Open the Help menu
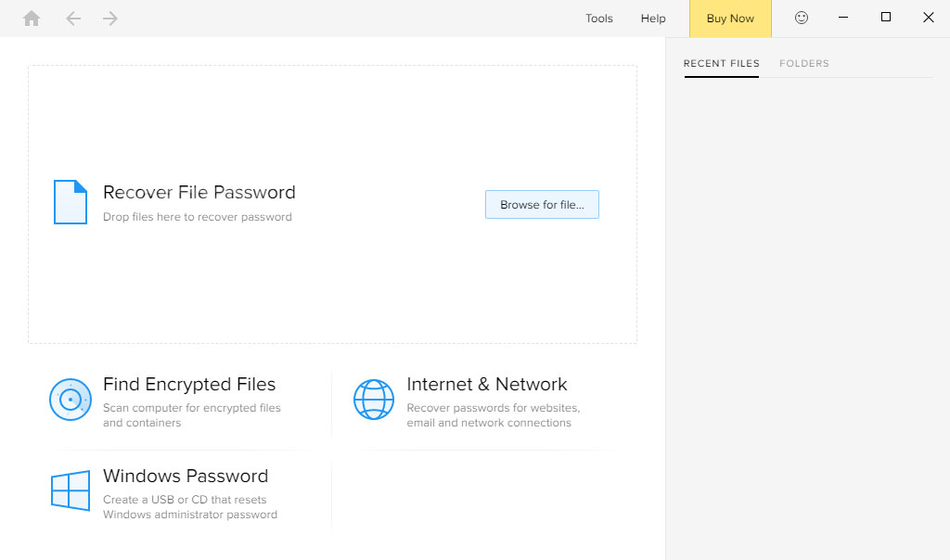The height and width of the screenshot is (560, 950). pos(653,19)
